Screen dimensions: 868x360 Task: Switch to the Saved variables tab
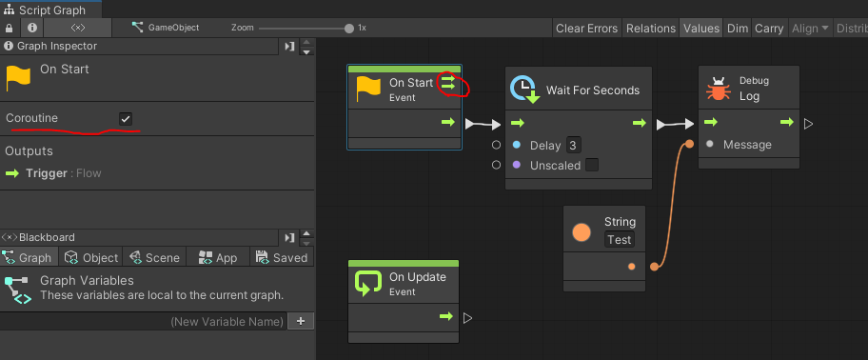point(282,257)
